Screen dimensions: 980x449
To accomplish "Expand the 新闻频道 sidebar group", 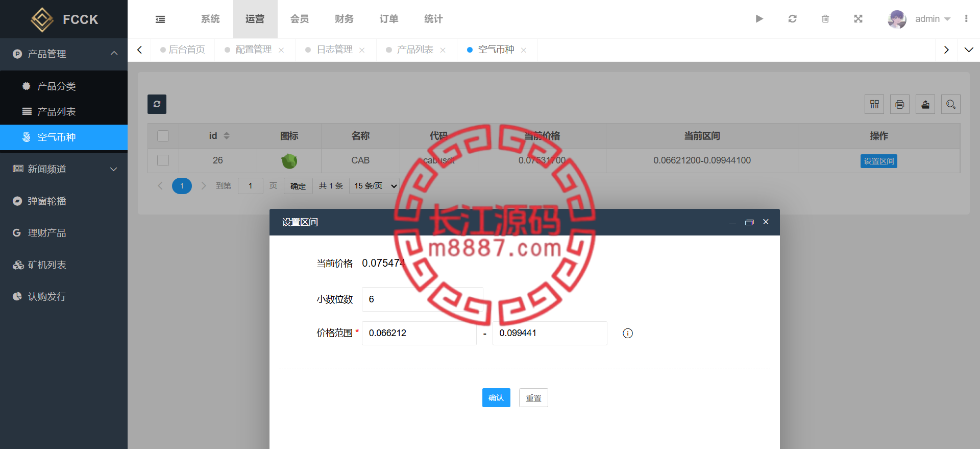I will tap(64, 169).
